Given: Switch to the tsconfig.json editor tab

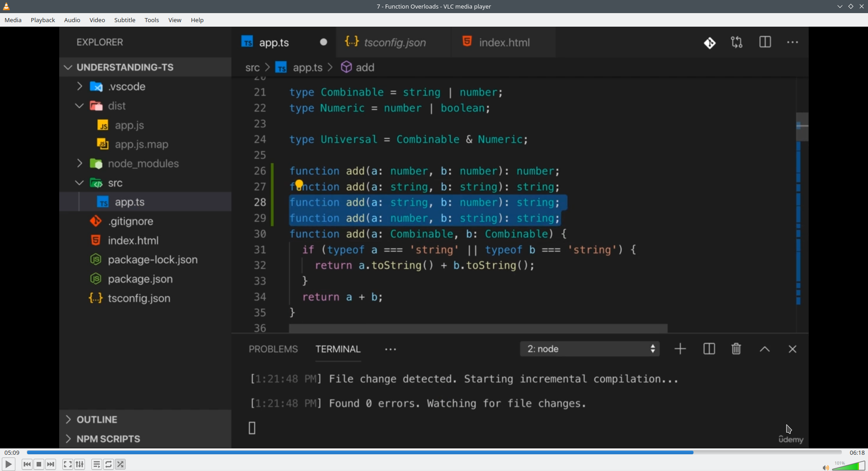Looking at the screenshot, I should point(393,42).
